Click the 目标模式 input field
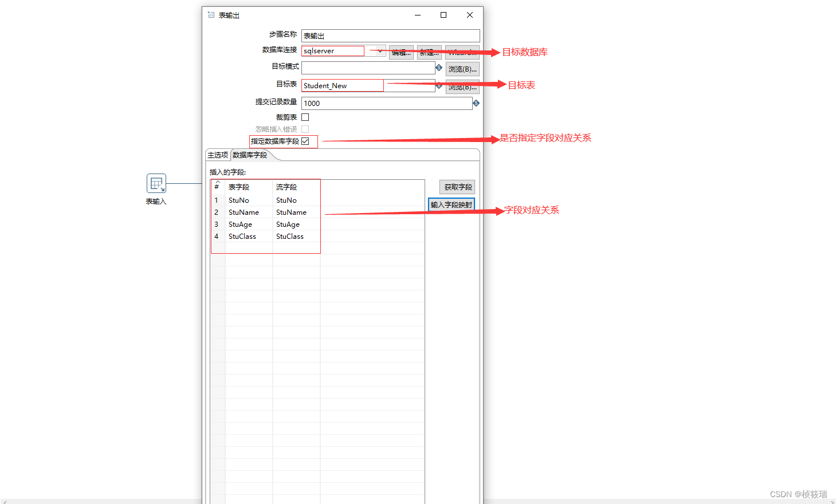Image resolution: width=836 pixels, height=504 pixels. click(368, 68)
